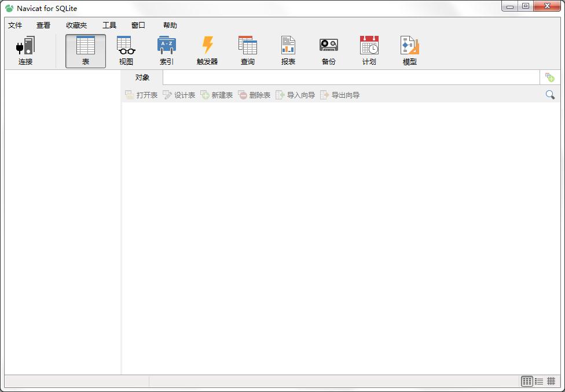The height and width of the screenshot is (392, 565).
Task: Click the 导入向导 (Import Wizard) button
Action: 295,95
